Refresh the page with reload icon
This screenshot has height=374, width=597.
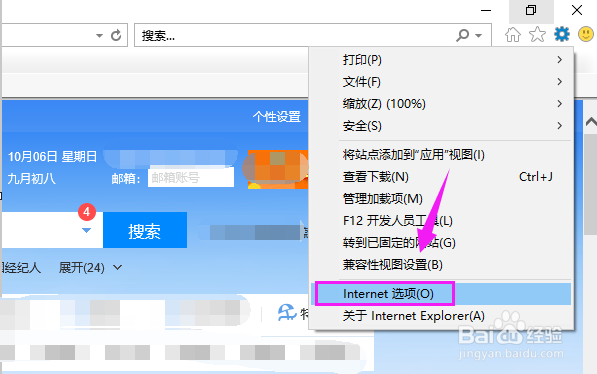click(x=116, y=35)
